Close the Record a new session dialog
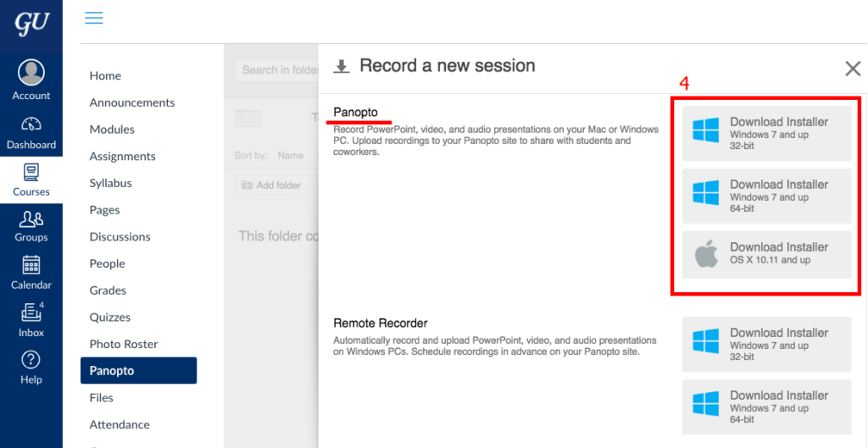This screenshot has height=448, width=868. tap(853, 69)
